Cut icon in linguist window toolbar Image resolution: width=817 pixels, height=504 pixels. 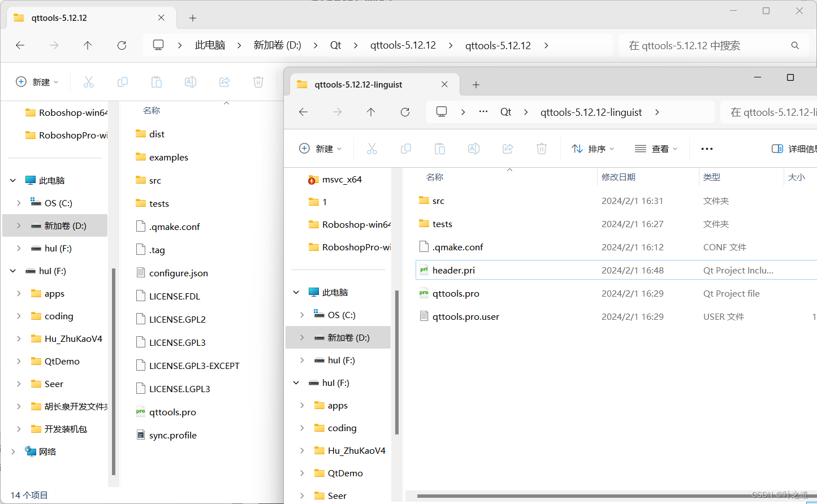(372, 149)
